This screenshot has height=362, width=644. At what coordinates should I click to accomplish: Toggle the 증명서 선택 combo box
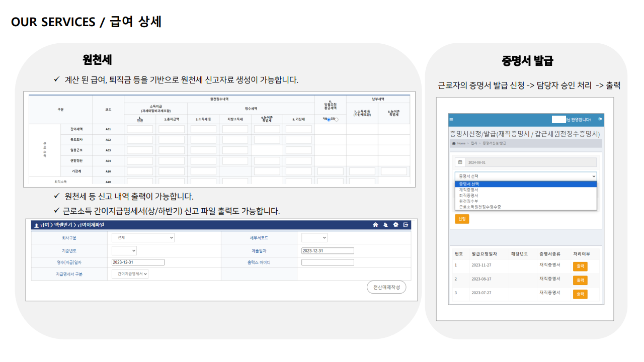526,176
